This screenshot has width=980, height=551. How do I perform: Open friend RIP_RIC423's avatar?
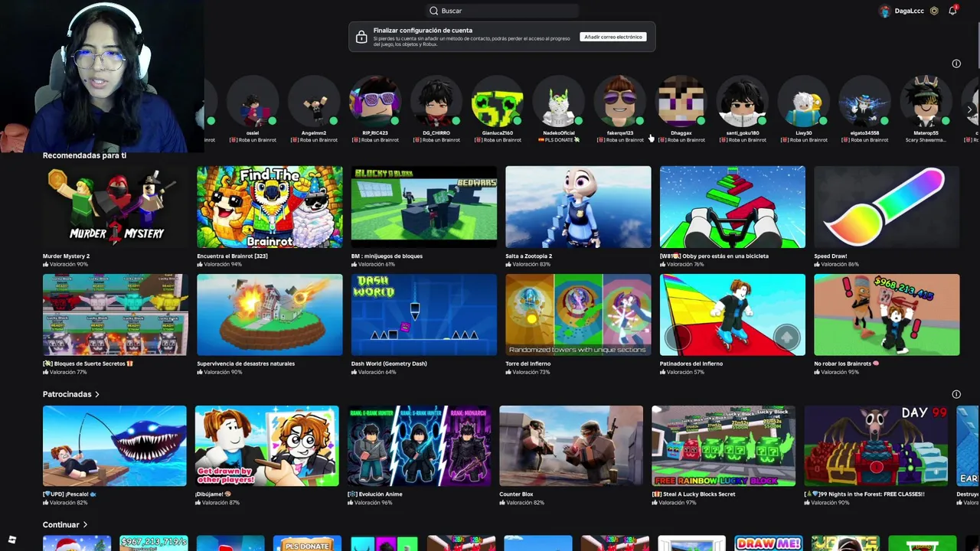375,102
